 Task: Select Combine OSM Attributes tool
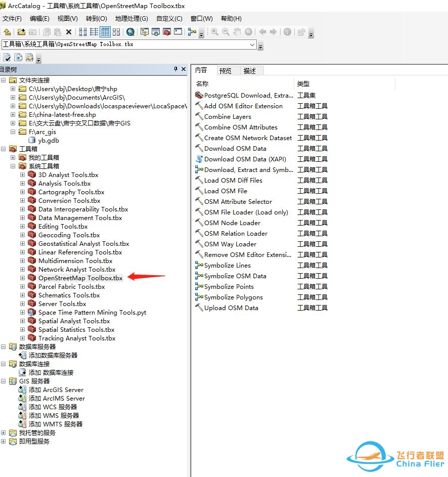point(241,127)
